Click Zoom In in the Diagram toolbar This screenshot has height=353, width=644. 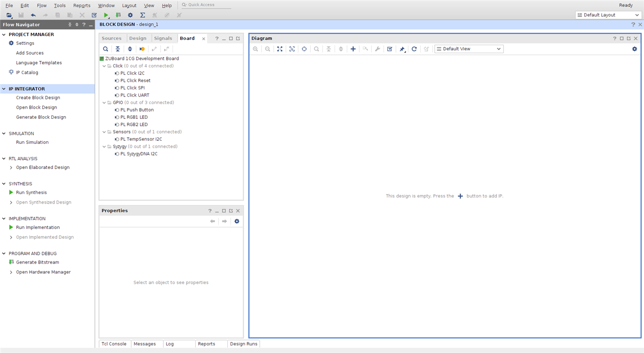pos(256,49)
